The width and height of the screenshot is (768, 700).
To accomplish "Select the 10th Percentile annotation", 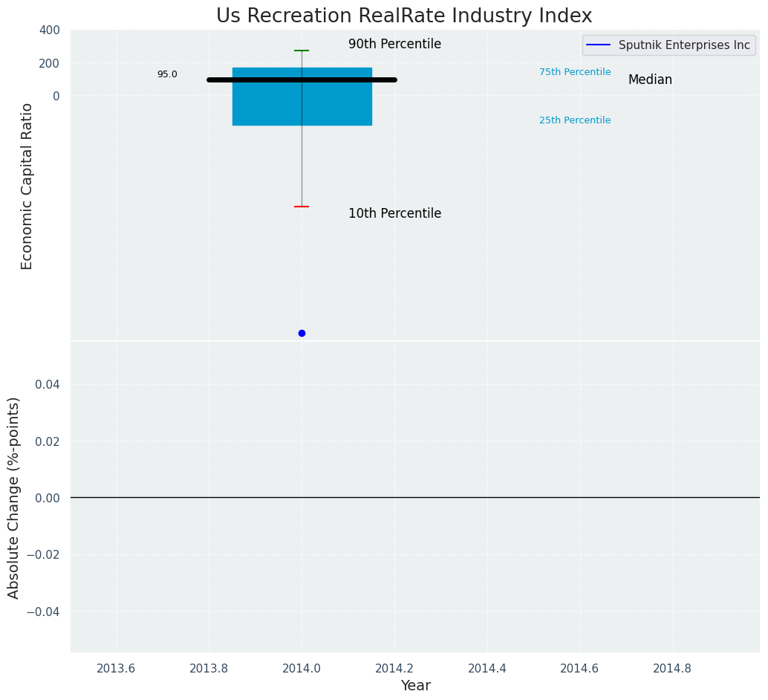I will 394,214.
